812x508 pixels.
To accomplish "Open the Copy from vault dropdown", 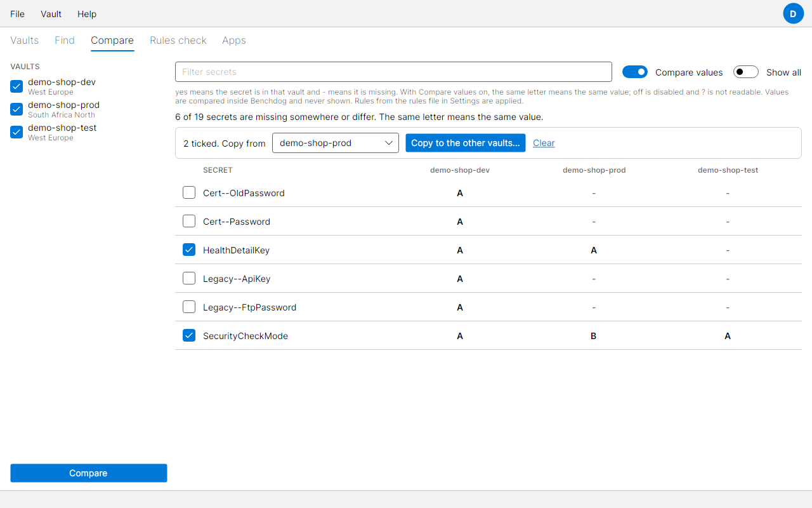I will click(x=336, y=143).
